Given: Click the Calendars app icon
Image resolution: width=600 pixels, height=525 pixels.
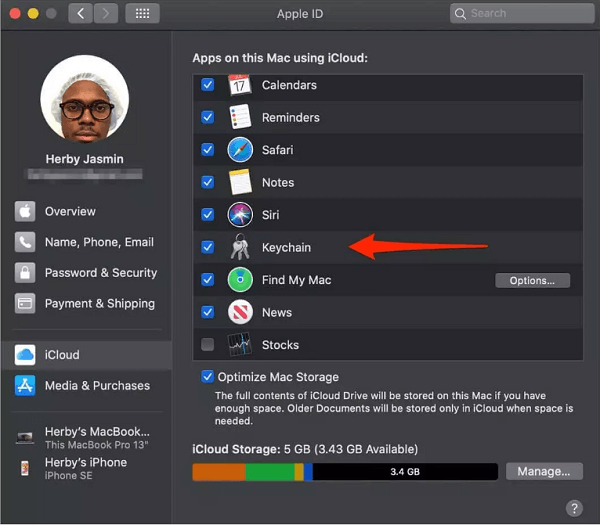Looking at the screenshot, I should pyautogui.click(x=240, y=85).
